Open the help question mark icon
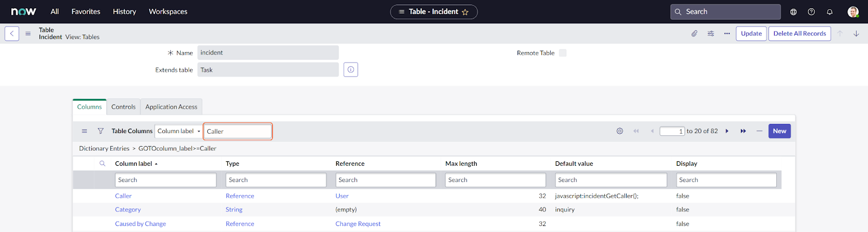The height and width of the screenshot is (232, 868). point(811,12)
